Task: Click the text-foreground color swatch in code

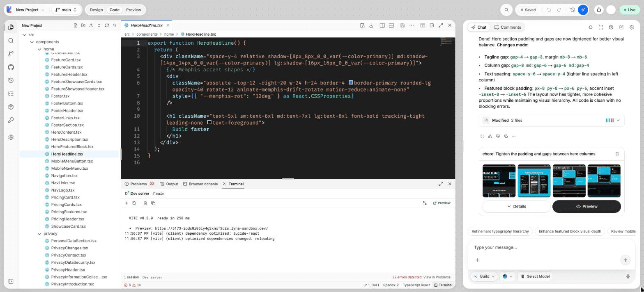Action: pos(209,122)
